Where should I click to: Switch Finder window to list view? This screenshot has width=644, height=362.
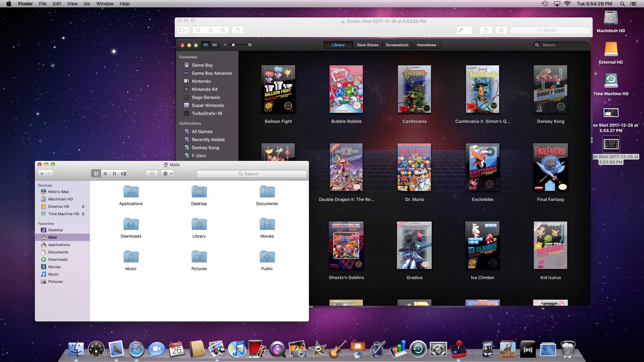pos(105,174)
